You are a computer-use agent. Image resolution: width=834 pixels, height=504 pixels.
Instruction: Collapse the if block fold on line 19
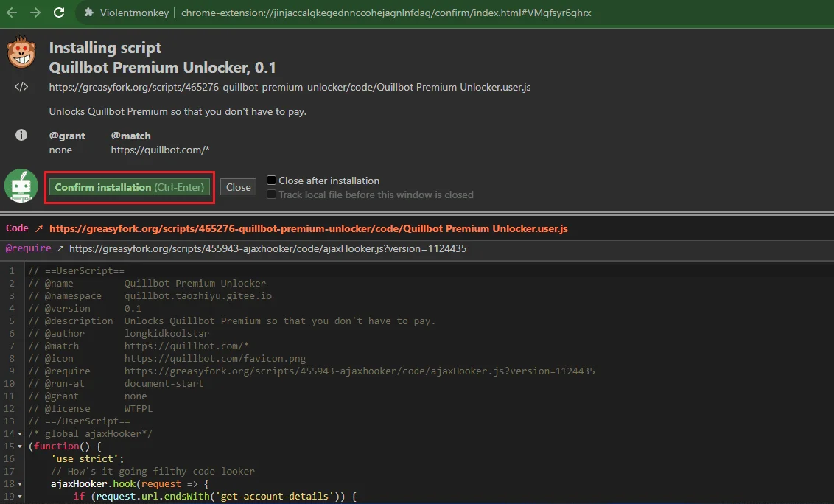(x=20, y=497)
